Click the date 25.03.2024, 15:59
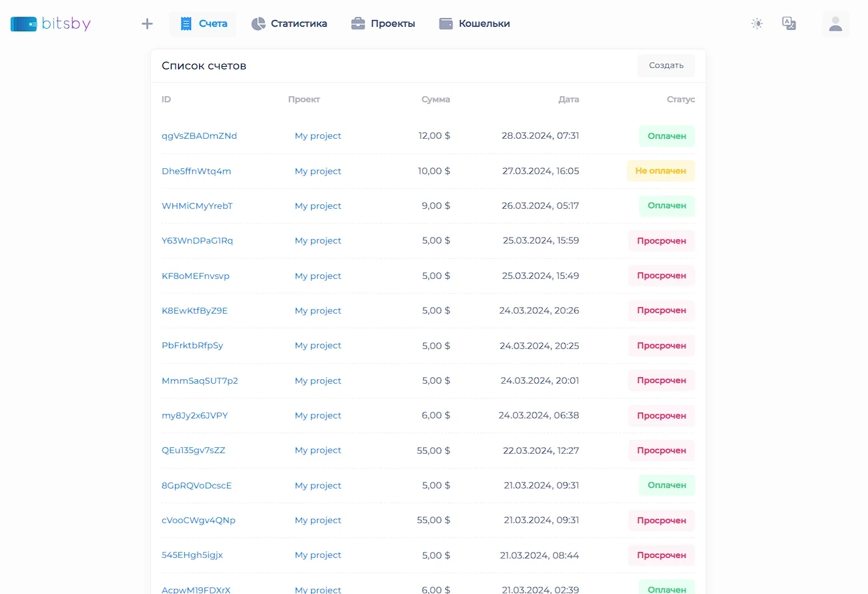This screenshot has height=594, width=868. tap(540, 240)
